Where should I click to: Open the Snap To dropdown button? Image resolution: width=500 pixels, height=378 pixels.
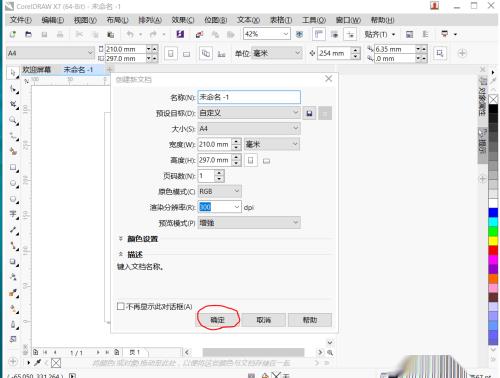point(380,34)
